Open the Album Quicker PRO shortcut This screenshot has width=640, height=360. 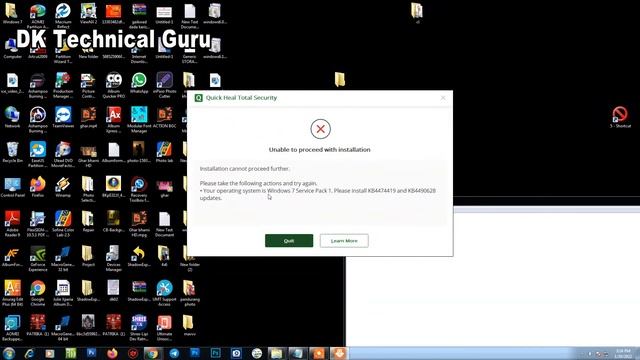tap(113, 85)
